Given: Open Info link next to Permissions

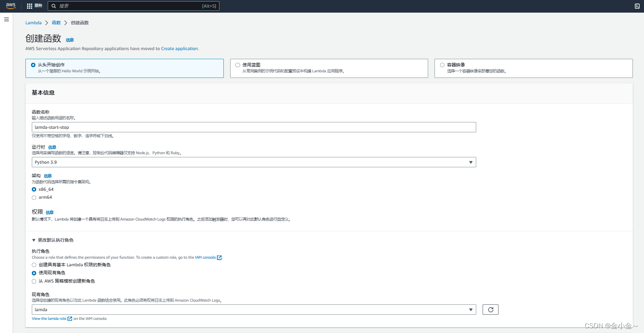Looking at the screenshot, I should [50, 212].
